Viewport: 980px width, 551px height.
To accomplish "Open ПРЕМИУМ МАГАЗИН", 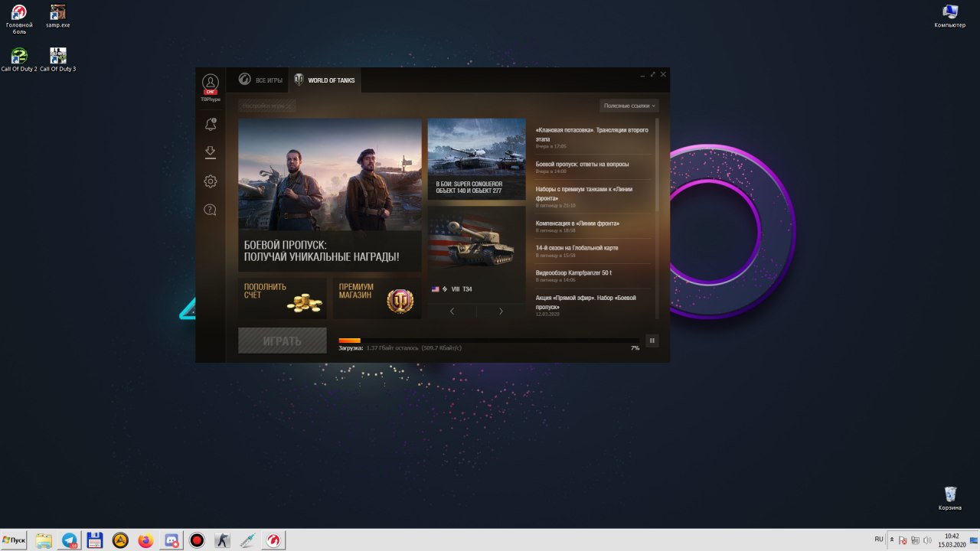I will (x=377, y=298).
